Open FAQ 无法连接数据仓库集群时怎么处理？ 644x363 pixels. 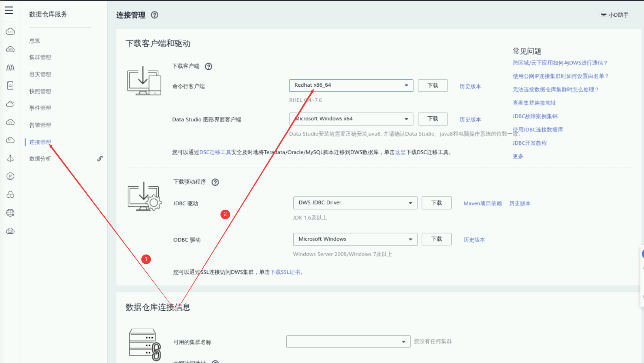coord(556,90)
